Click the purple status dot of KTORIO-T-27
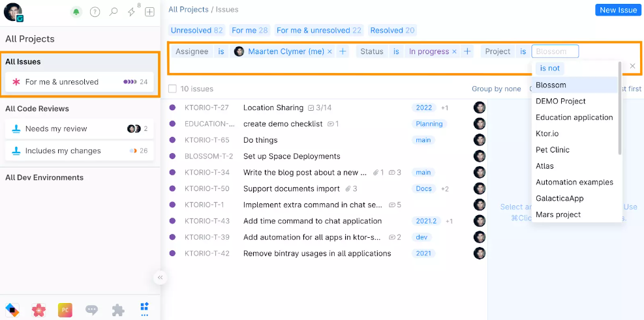Viewport: 644px width, 320px height. tap(173, 108)
